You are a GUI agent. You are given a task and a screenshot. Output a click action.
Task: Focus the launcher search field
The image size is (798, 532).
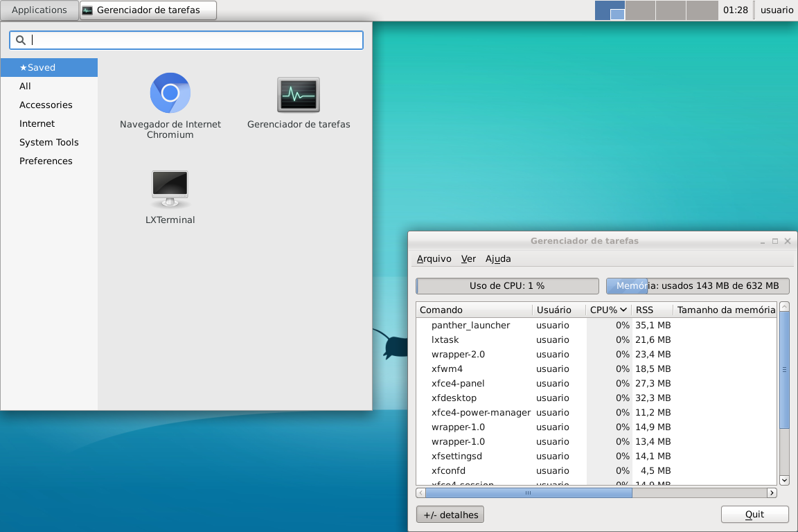click(x=186, y=40)
